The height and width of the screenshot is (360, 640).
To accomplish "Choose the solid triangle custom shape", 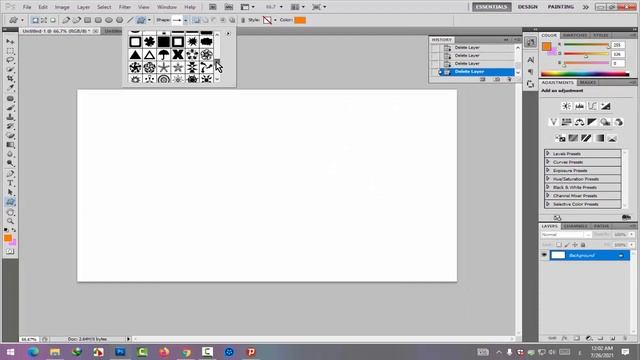I will [135, 54].
